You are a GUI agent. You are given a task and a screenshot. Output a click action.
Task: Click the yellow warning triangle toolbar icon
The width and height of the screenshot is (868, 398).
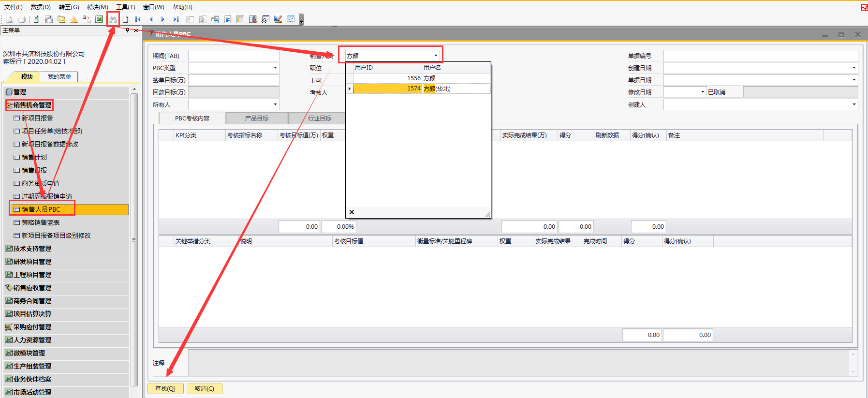click(x=74, y=19)
